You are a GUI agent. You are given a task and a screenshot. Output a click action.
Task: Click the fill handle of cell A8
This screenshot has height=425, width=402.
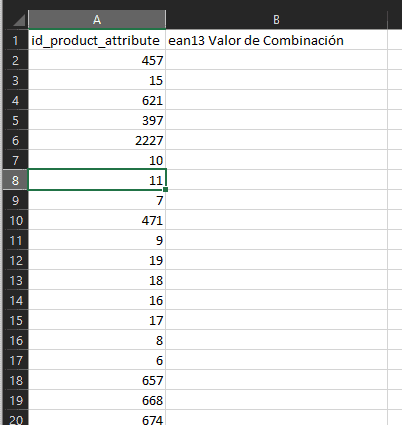(x=166, y=190)
